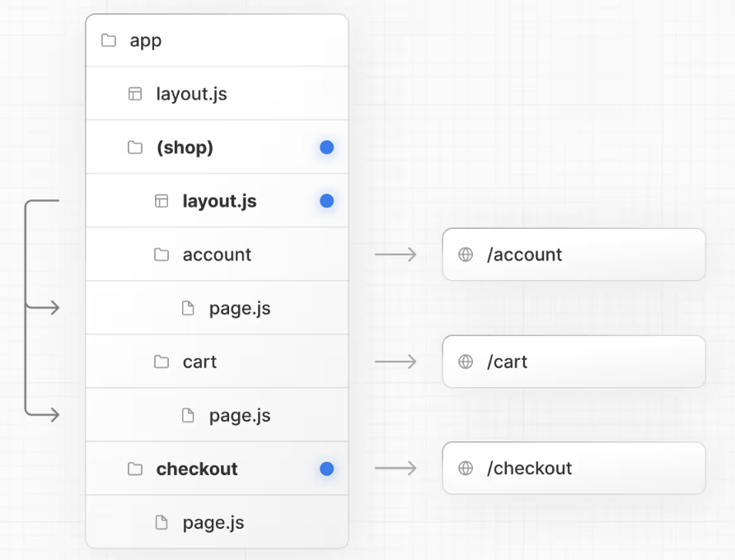
Task: Select page.js file icon under checkout
Action: (x=162, y=522)
